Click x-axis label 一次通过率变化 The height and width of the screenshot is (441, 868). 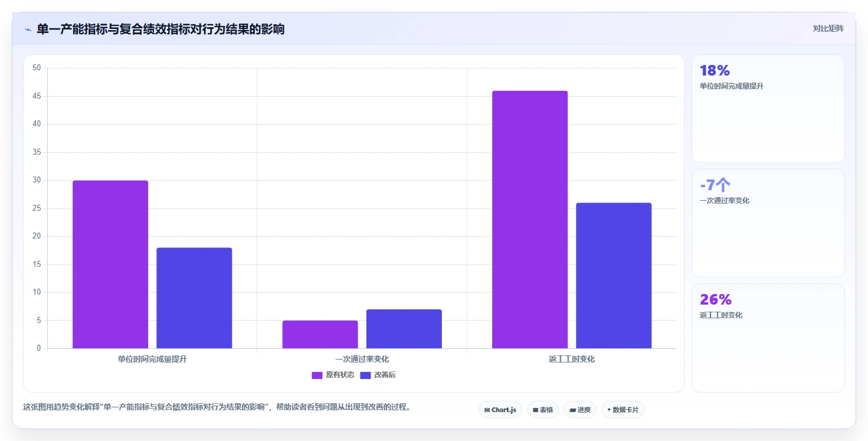tap(362, 359)
